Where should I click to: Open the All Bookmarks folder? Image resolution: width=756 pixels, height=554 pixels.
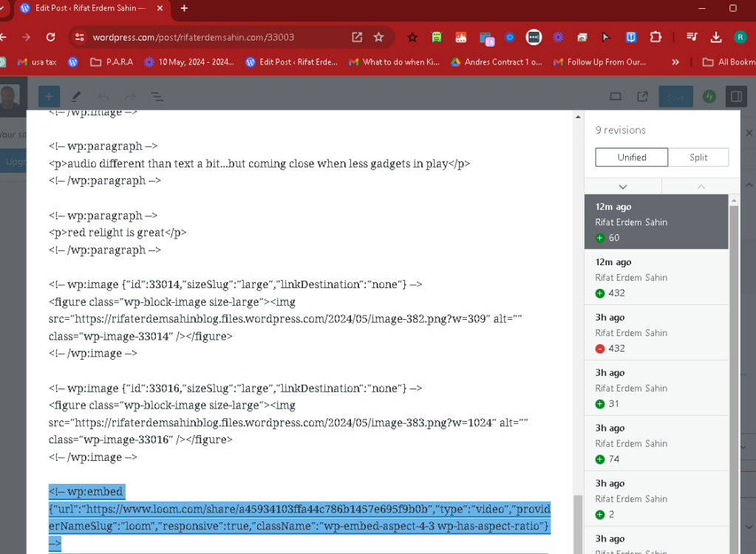pyautogui.click(x=729, y=61)
